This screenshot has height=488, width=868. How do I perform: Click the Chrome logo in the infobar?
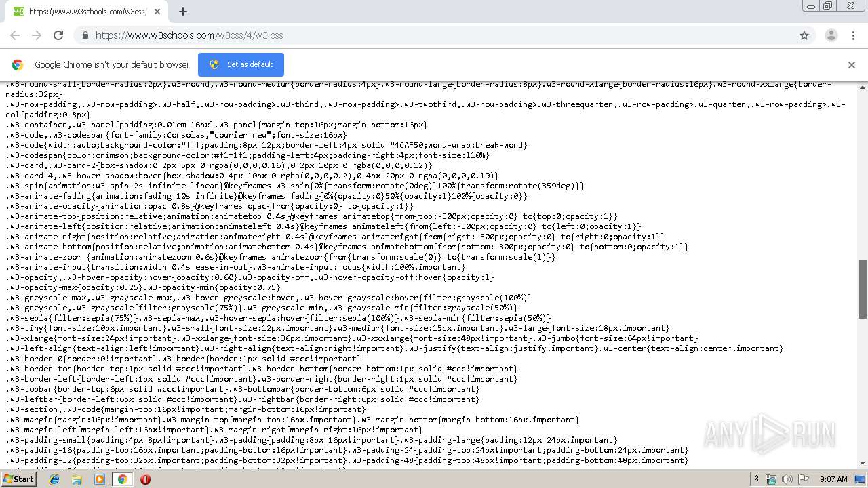point(18,65)
